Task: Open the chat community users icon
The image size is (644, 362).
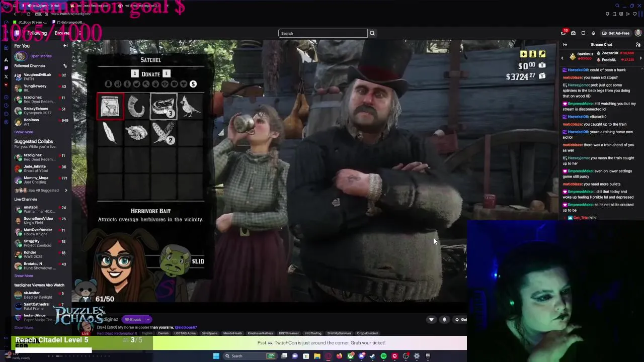Action: [x=638, y=45]
